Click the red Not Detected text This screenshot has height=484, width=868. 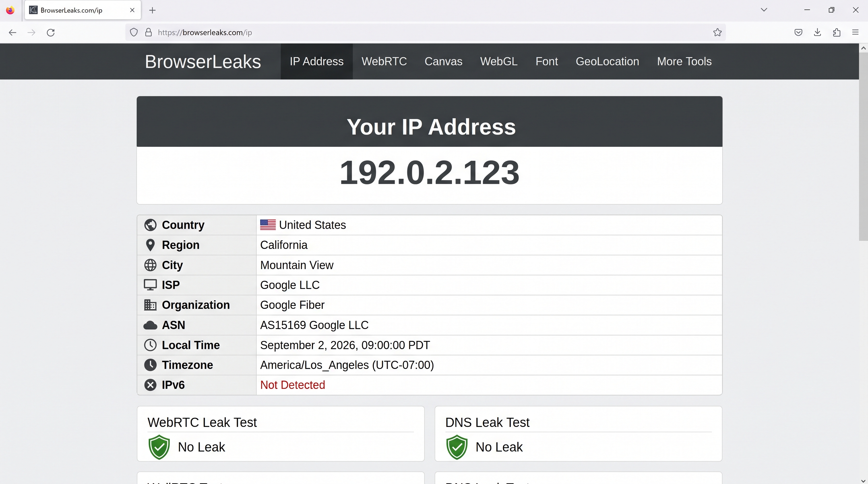(x=292, y=385)
